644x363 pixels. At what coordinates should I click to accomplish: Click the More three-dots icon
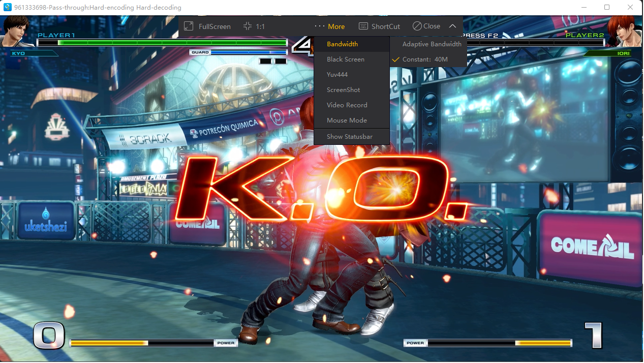click(x=319, y=26)
